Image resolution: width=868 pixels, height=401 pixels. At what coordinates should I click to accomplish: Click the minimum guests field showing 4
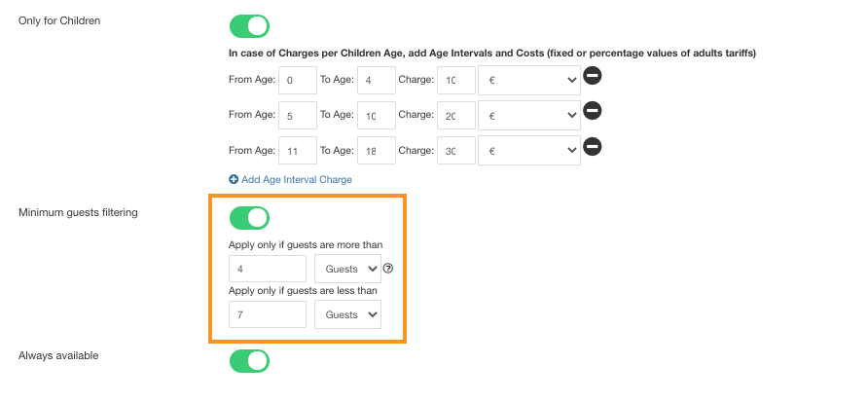(x=268, y=269)
